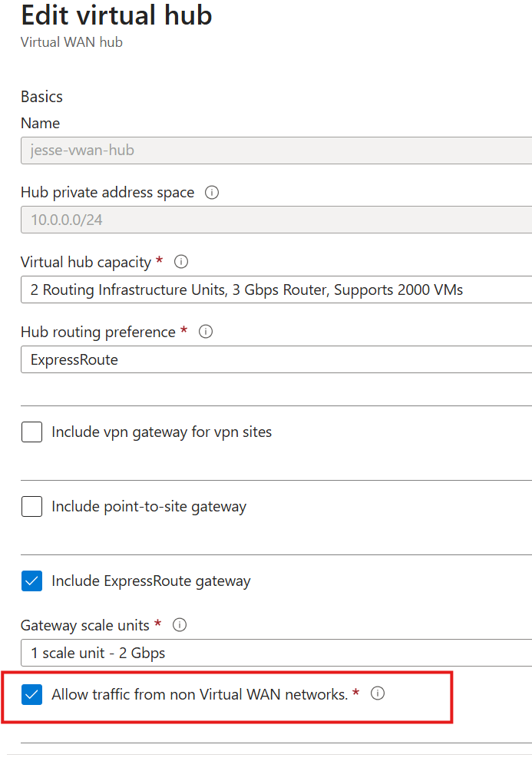View the Virtual hub capacity info icon
The height and width of the screenshot is (771, 532).
pyautogui.click(x=180, y=262)
